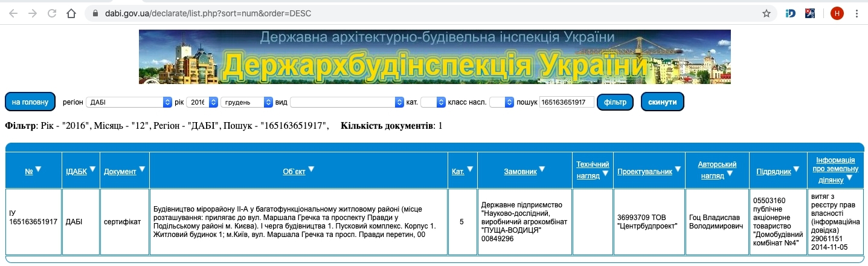Click the address bar URL
The width and height of the screenshot is (868, 266).
(208, 13)
